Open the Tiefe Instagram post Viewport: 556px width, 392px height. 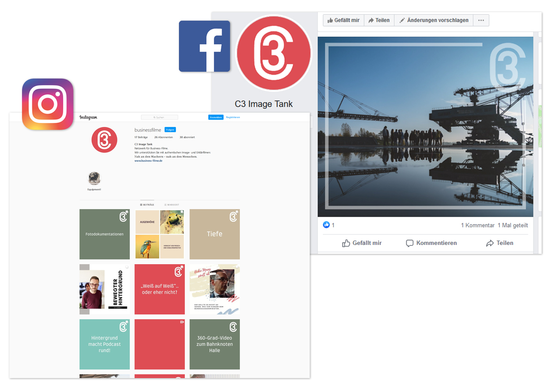coord(215,234)
